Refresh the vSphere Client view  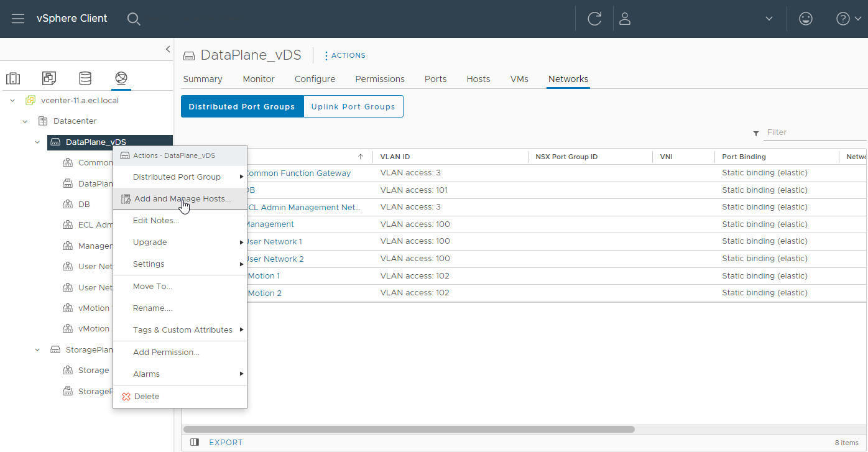pyautogui.click(x=594, y=19)
